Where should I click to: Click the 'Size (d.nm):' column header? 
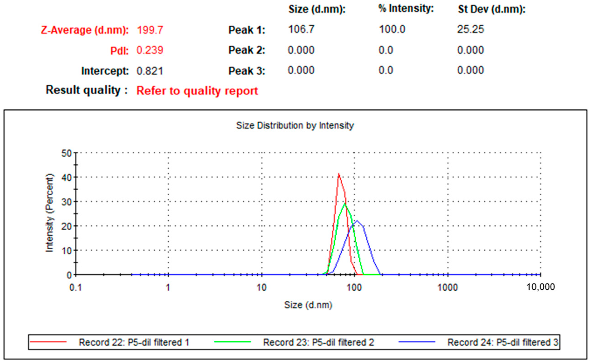317,9
